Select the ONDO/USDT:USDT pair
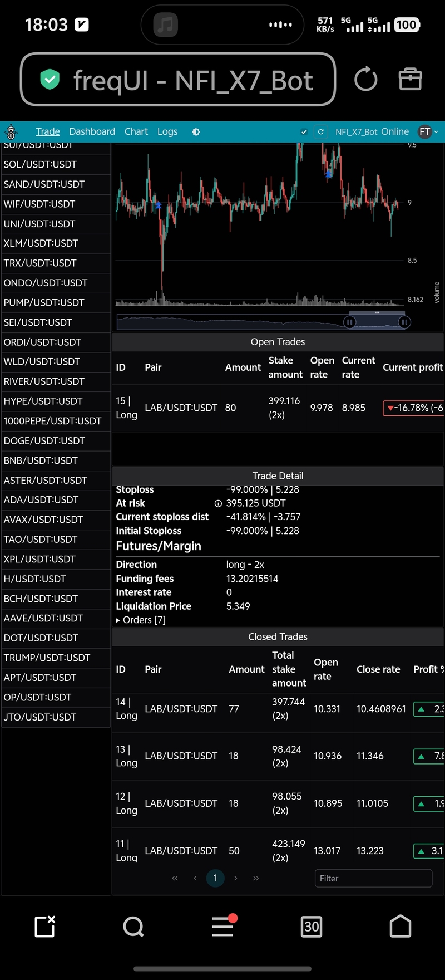The height and width of the screenshot is (980, 445). [56, 283]
